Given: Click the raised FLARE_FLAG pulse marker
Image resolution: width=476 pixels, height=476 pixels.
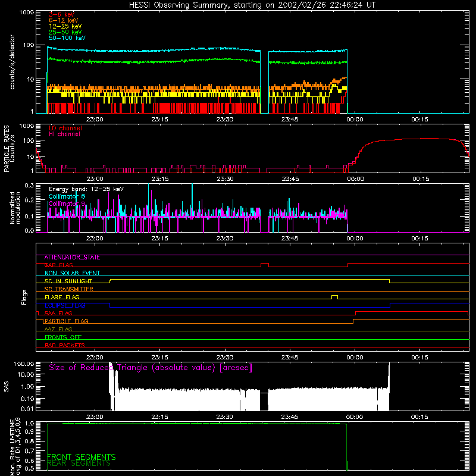Looking at the screenshot, I should [x=334, y=296].
